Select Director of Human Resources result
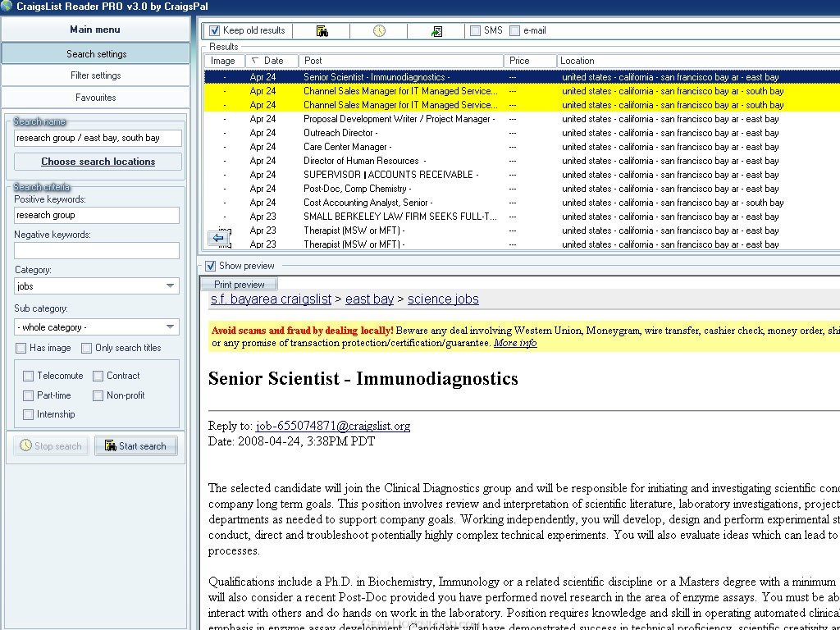The image size is (840, 630). pyautogui.click(x=522, y=161)
